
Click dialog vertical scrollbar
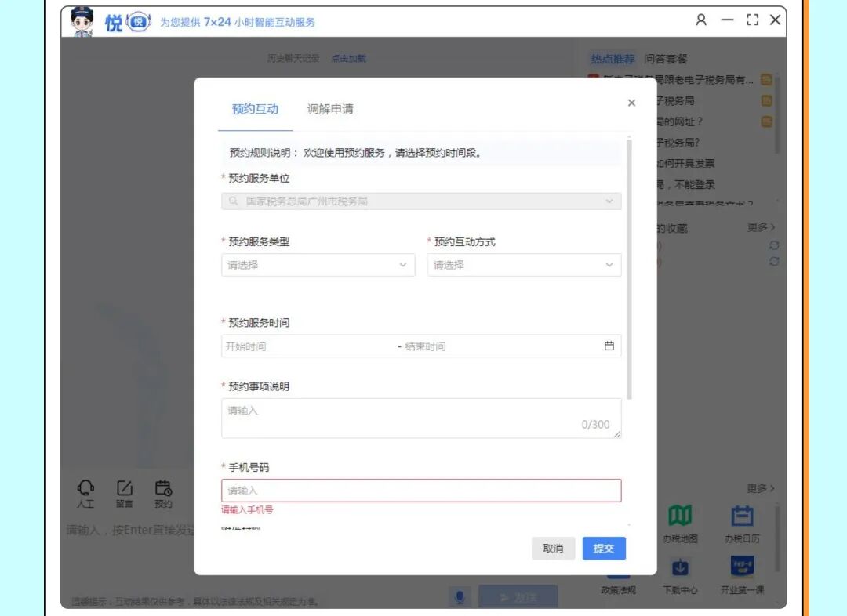[629, 269]
